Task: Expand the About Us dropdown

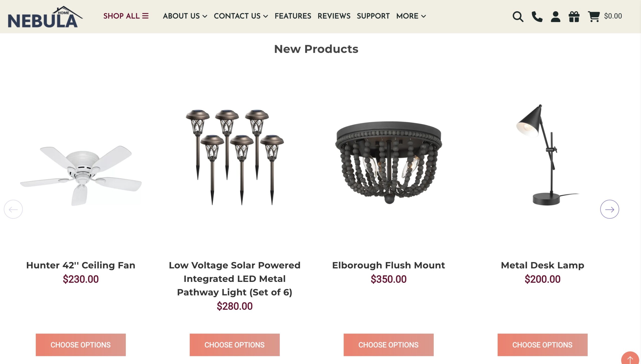Action: (185, 16)
